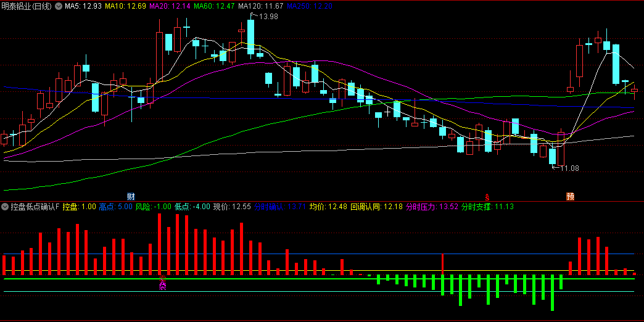
Task: Select the MA5: 12.93 label
Action: coord(82,7)
